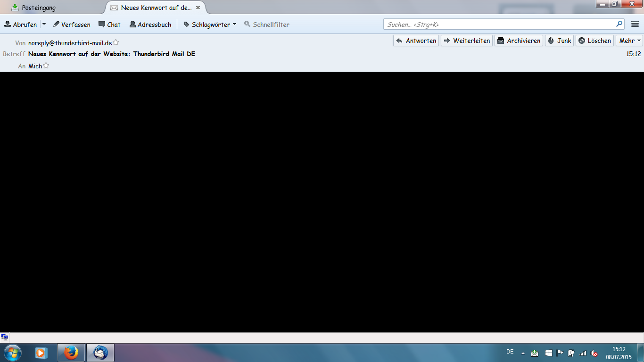Open the Adressbuch

150,25
